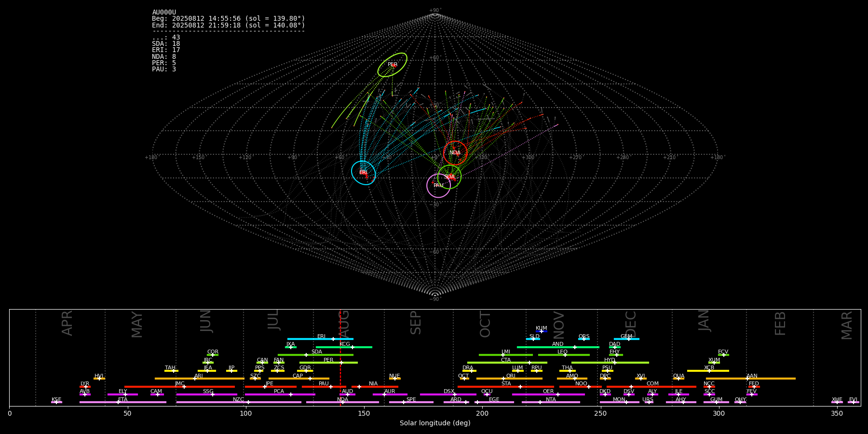This screenshot has width=868, height=434.
Task: Click the 'SDA: 18' legend count
Action: coord(166,44)
